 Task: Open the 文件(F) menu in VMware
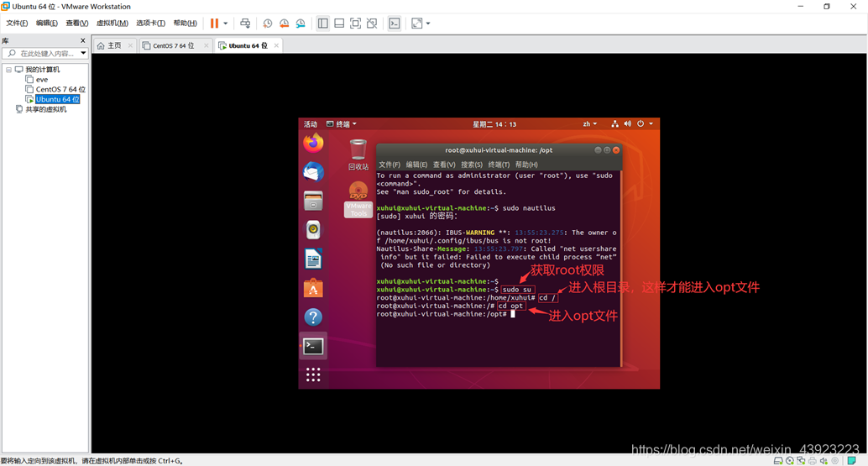[17, 24]
